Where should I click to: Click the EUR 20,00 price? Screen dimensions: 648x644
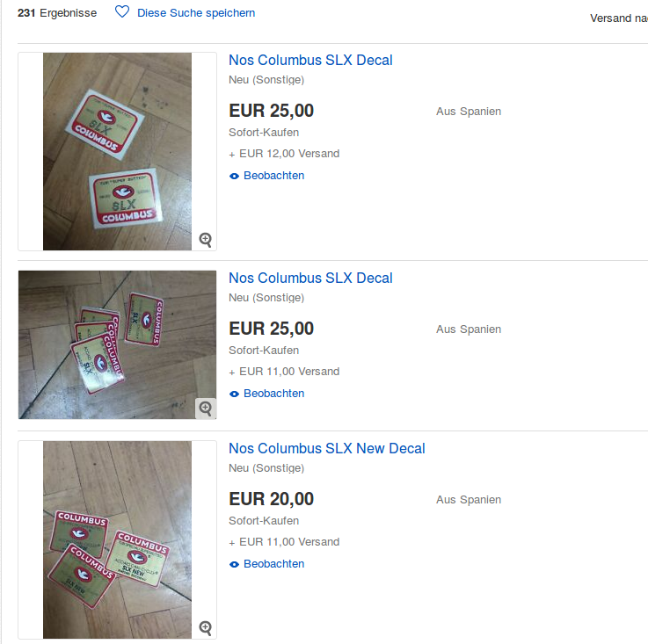coord(271,499)
